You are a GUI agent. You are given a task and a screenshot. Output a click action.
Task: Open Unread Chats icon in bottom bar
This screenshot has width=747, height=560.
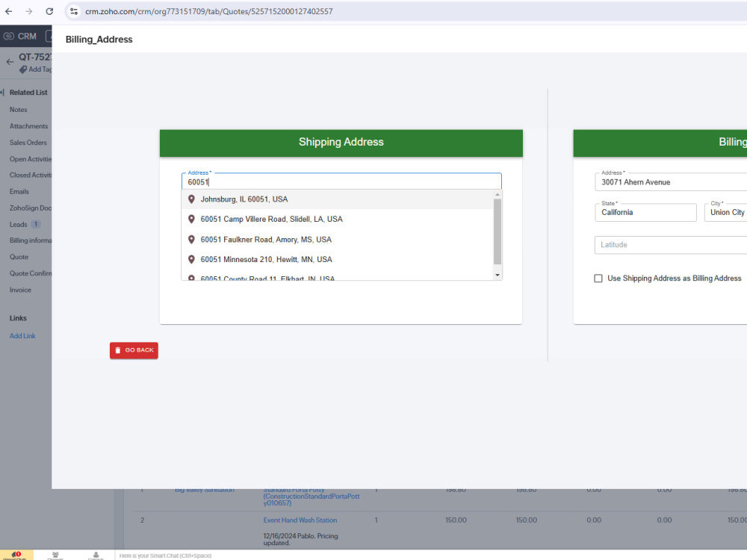(x=16, y=556)
